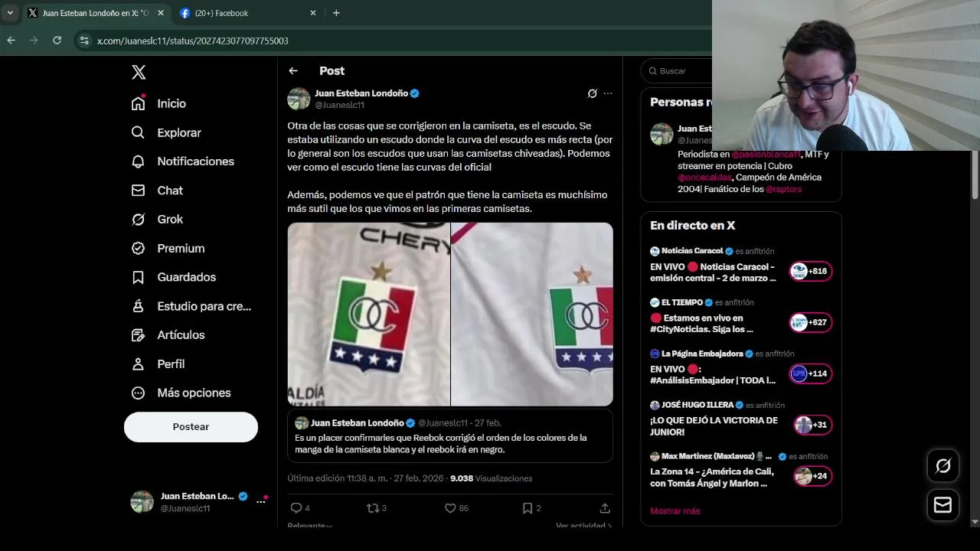This screenshot has height=551, width=980.
Task: Open a new browser tab
Action: click(336, 13)
